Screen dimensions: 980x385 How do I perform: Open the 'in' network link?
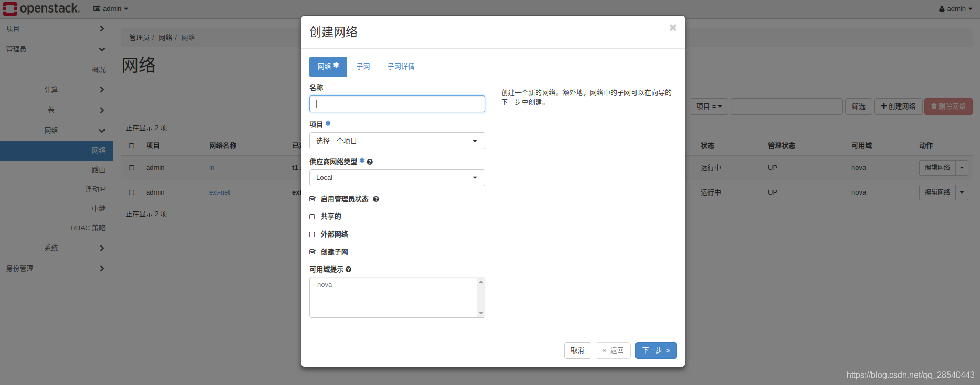[212, 168]
